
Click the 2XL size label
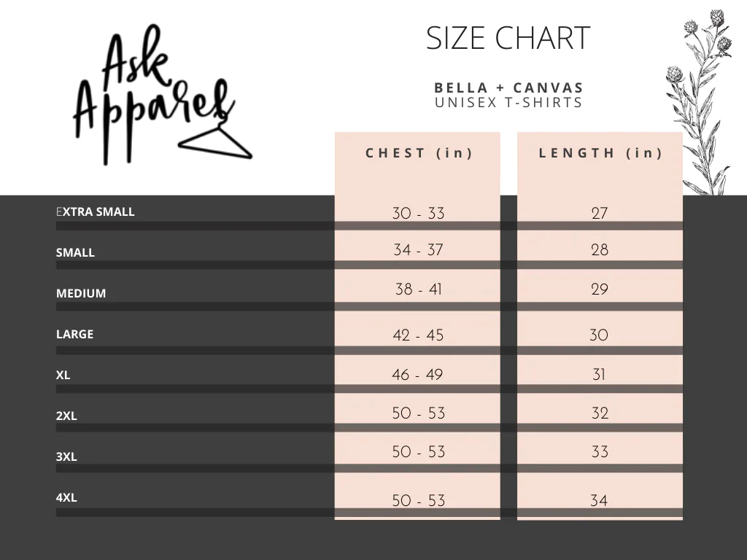click(x=66, y=416)
